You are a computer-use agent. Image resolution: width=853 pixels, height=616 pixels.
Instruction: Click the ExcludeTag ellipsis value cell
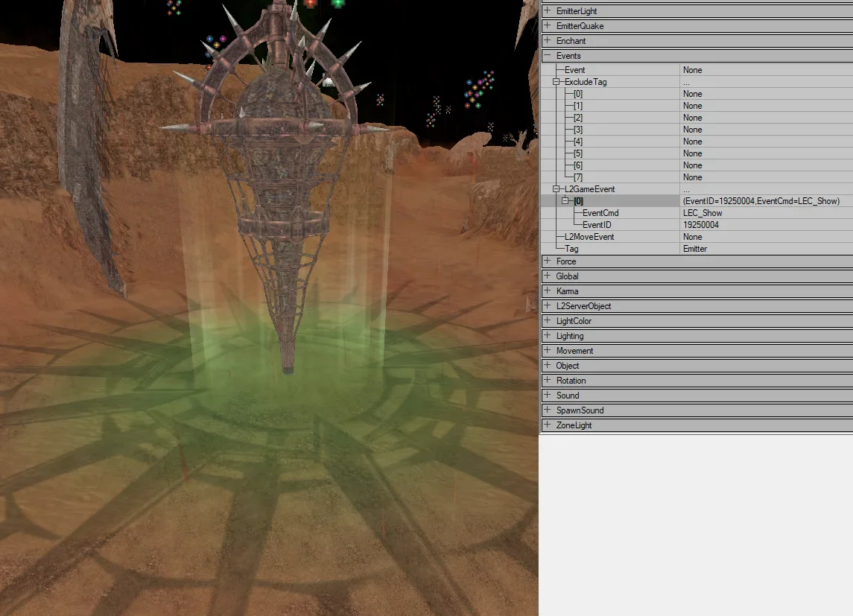767,81
